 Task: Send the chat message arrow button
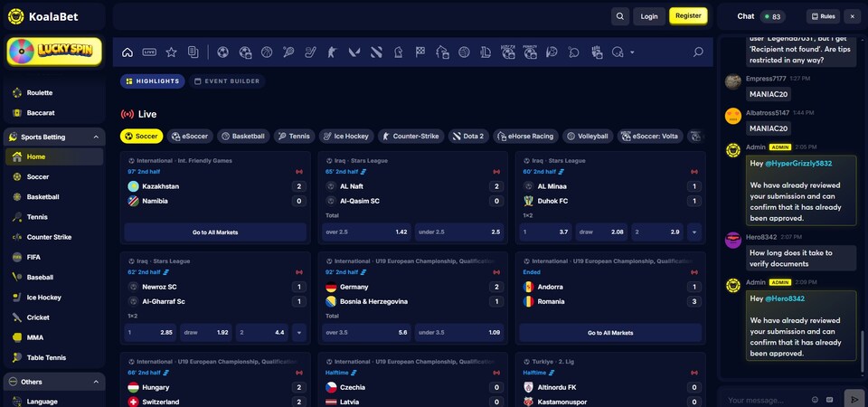click(853, 399)
